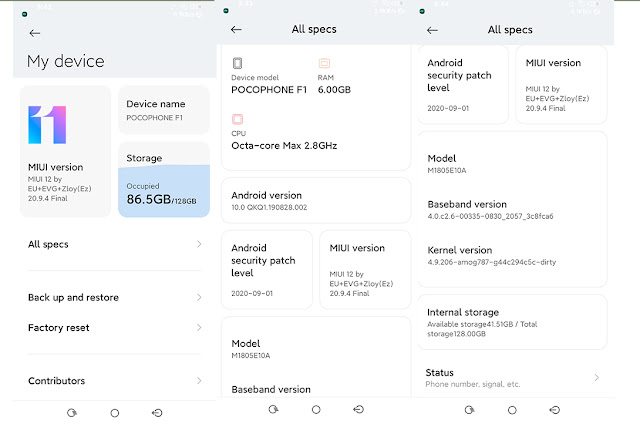Open the Contributors chevron arrow
The image size is (640, 424).
point(199,381)
